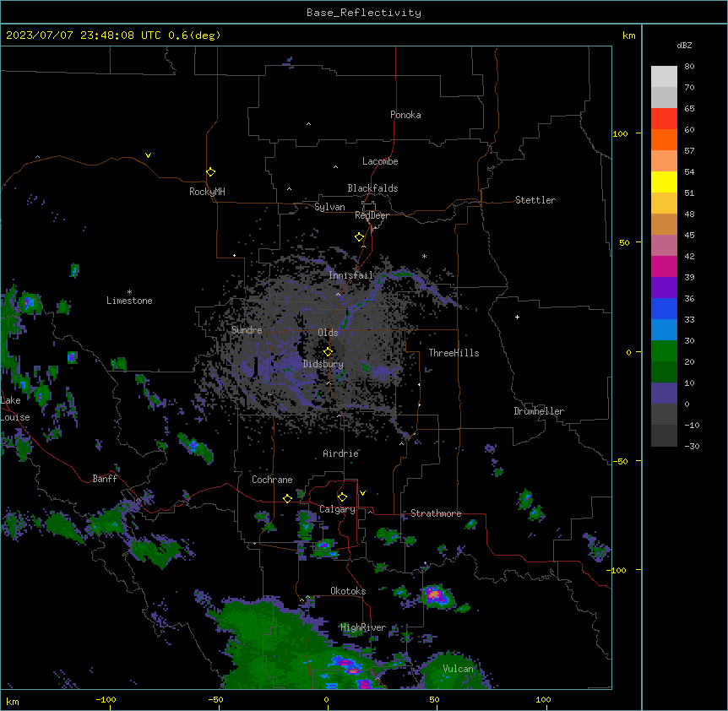Select the Olds label
The image size is (728, 711).
328,333
